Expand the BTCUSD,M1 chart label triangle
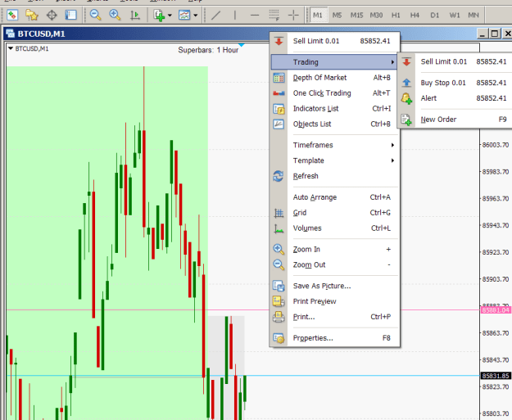This screenshot has height=420, width=512. click(x=11, y=48)
